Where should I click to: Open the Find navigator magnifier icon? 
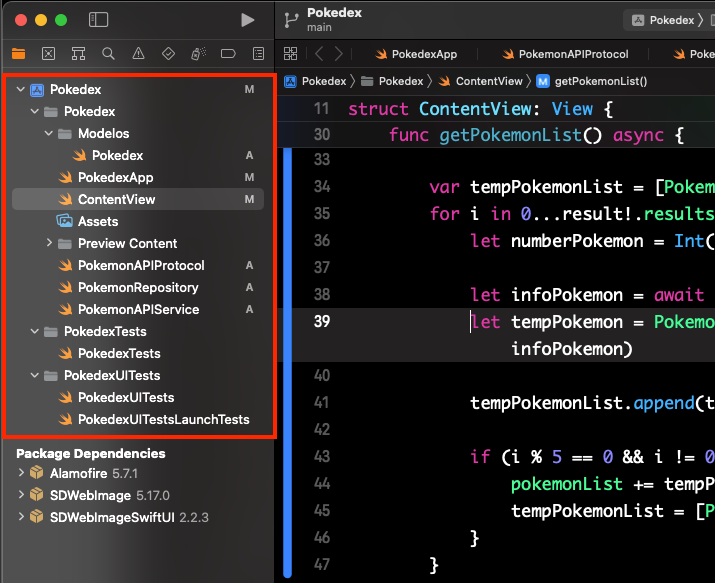pyautogui.click(x=108, y=53)
